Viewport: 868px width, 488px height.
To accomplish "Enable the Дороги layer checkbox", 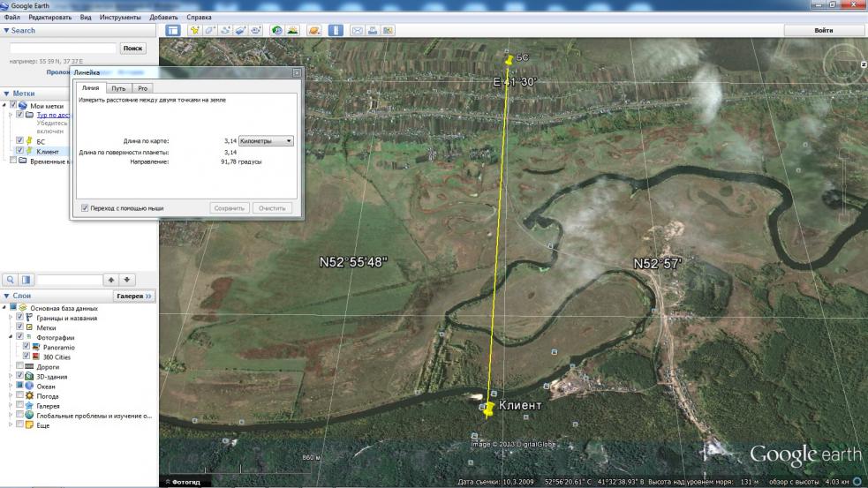I will coord(19,366).
